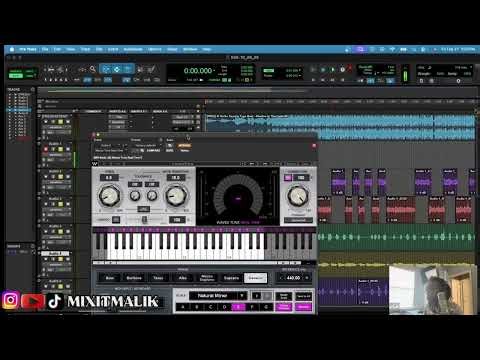The height and width of the screenshot is (360, 480).
Task: Toggle the orange Bypass button on plugin
Action: [x=184, y=146]
